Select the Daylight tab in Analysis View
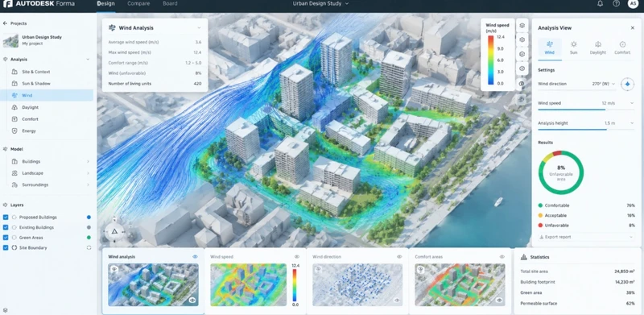644x315 pixels. pos(597,48)
